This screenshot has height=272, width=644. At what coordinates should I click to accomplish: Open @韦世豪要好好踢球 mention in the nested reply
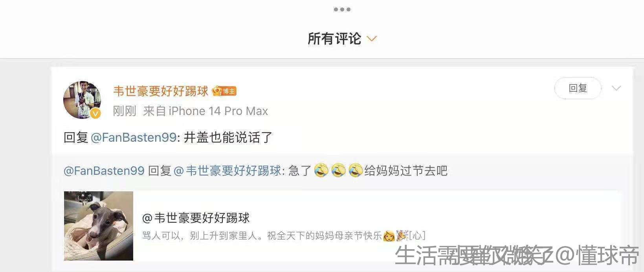pos(227,171)
